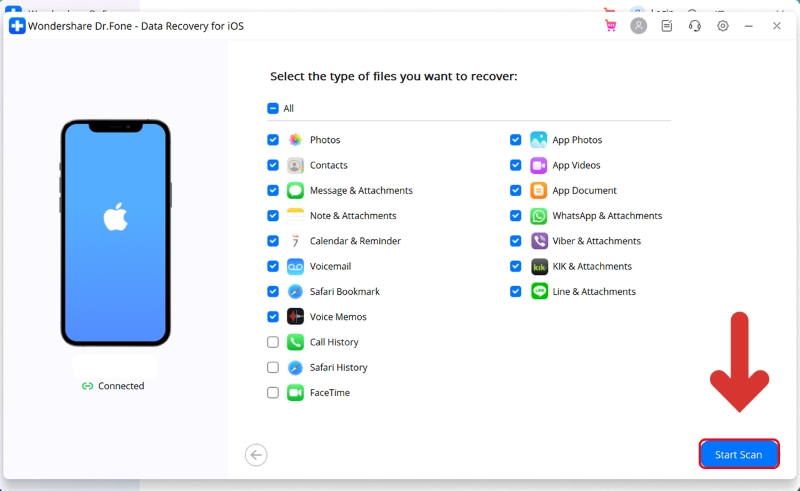Tick the Safari History checkbox
The image size is (800, 491).
pyautogui.click(x=273, y=368)
